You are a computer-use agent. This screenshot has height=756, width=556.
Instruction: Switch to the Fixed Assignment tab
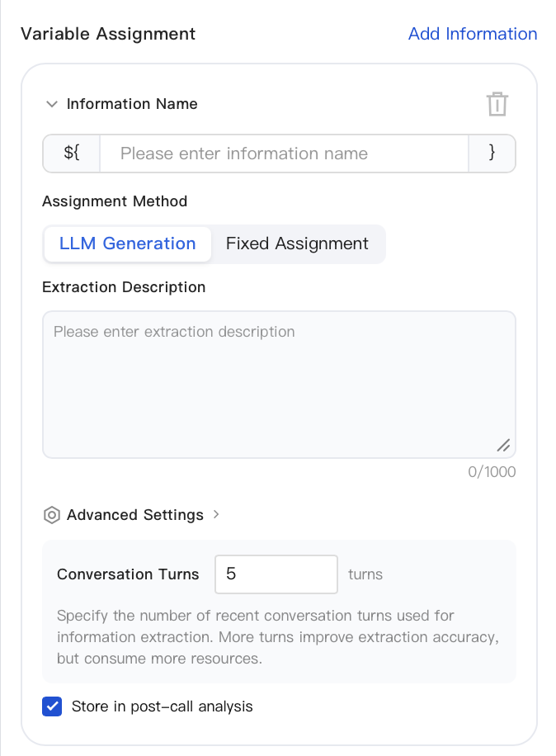point(297,244)
